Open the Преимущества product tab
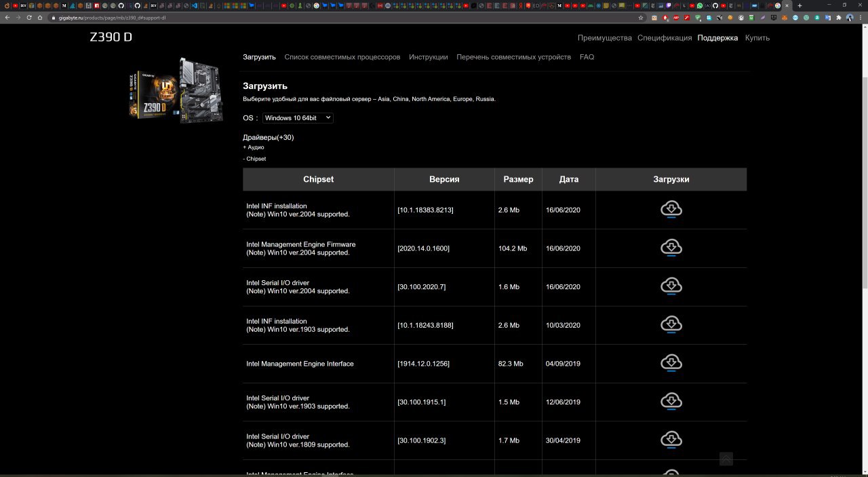Image resolution: width=868 pixels, height=477 pixels. [605, 38]
